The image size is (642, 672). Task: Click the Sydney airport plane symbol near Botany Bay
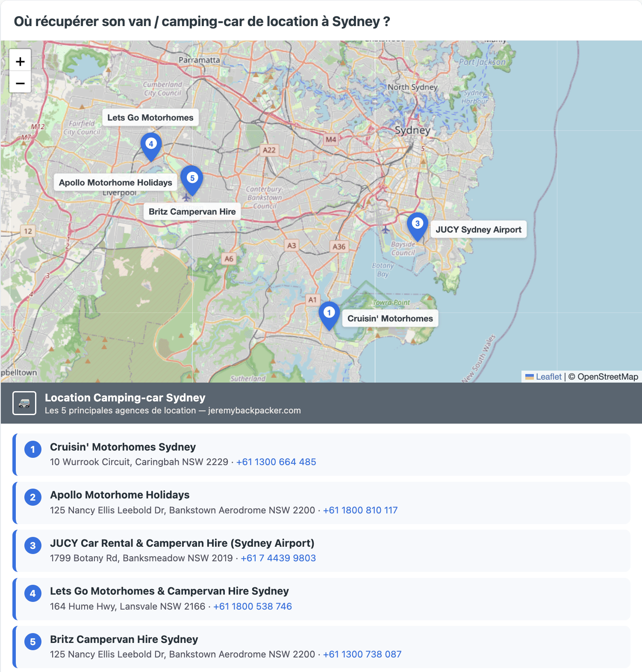pyautogui.click(x=386, y=230)
